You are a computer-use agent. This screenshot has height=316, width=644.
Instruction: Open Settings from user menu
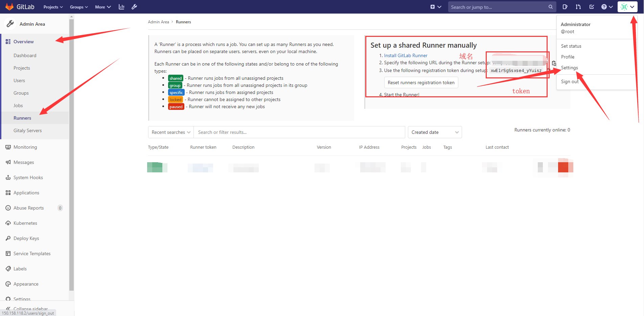[x=569, y=68]
